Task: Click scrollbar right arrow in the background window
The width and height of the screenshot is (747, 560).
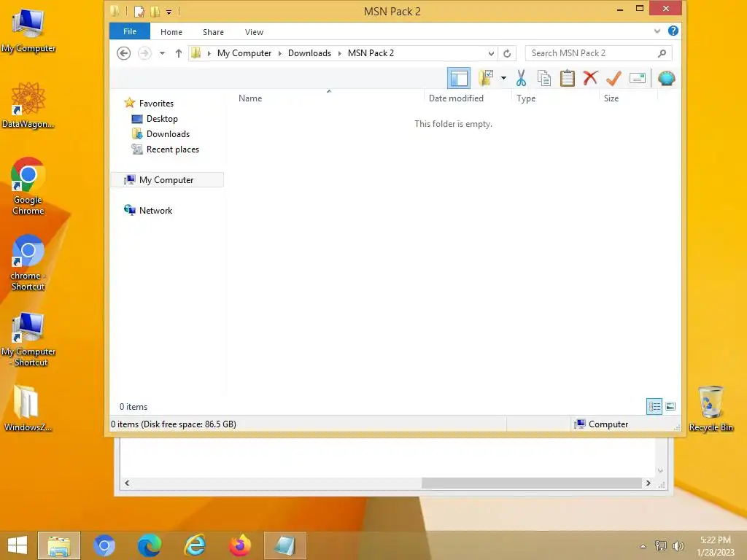Action: pyautogui.click(x=648, y=483)
